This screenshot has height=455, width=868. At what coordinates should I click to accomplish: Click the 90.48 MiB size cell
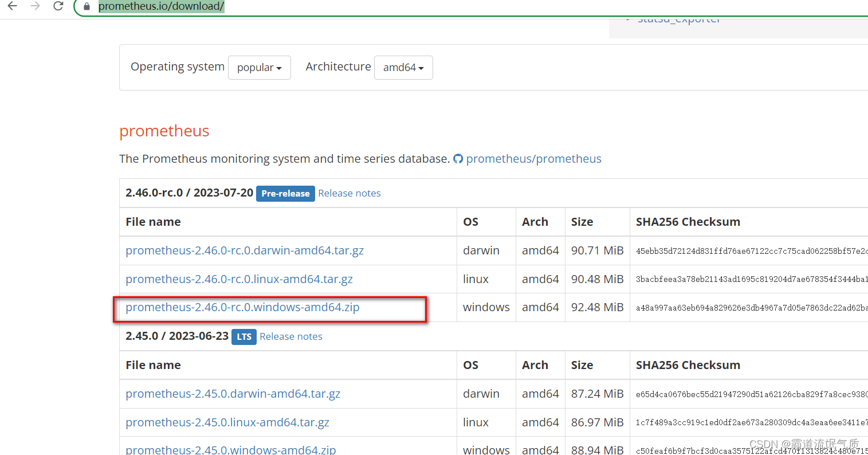(x=597, y=279)
